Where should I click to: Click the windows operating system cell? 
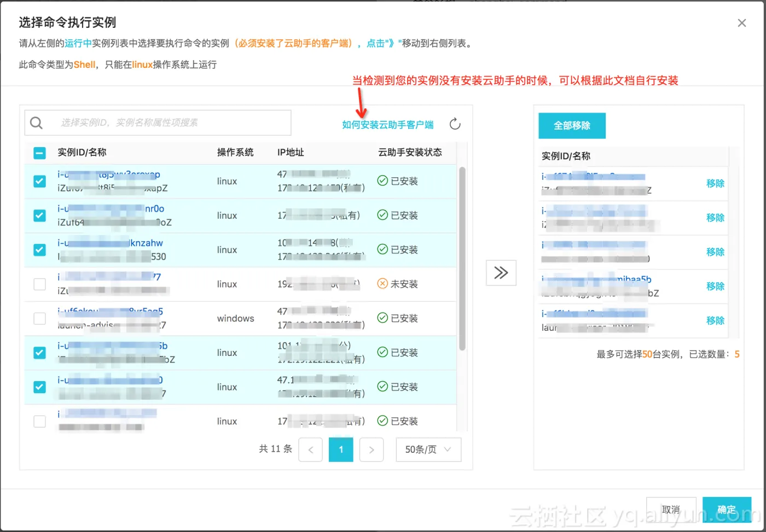point(235,318)
